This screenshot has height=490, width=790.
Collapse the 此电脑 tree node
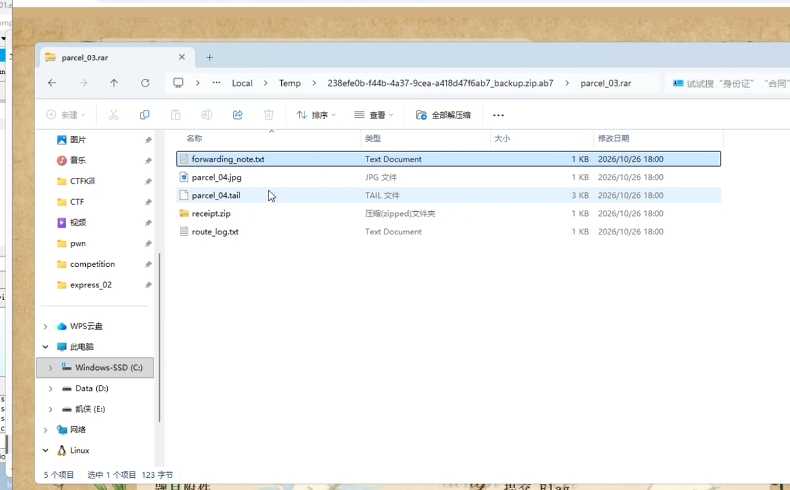pyautogui.click(x=45, y=347)
